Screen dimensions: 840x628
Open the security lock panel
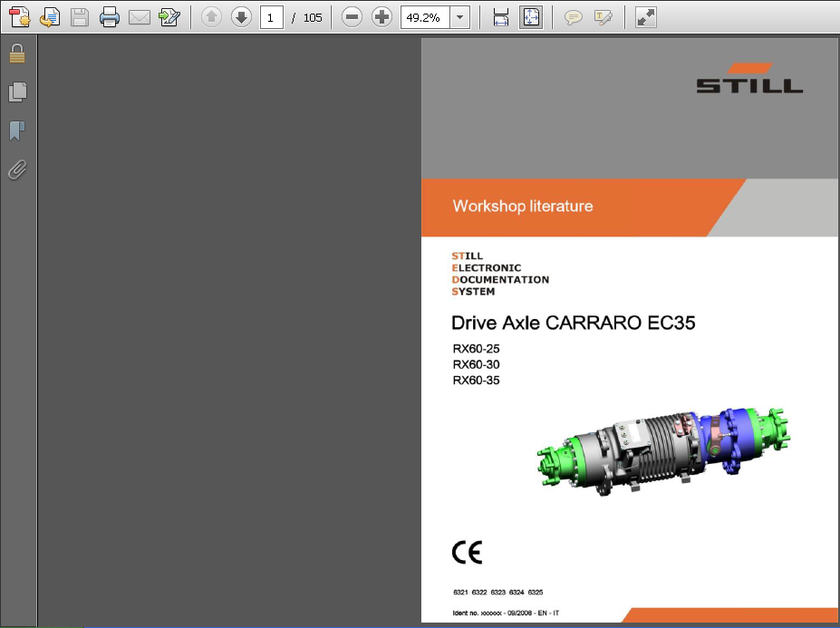tap(17, 53)
